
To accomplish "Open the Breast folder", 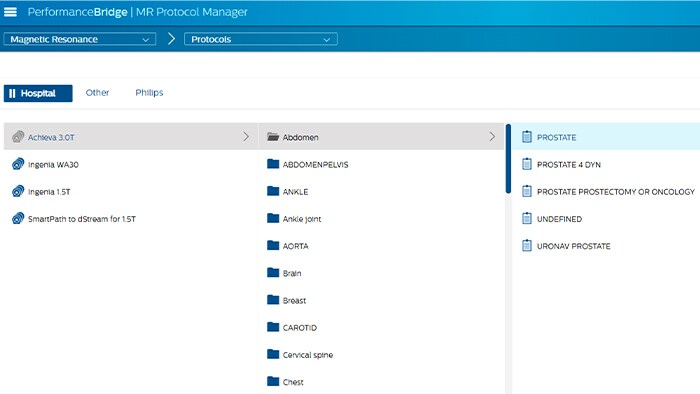I will [x=294, y=301].
